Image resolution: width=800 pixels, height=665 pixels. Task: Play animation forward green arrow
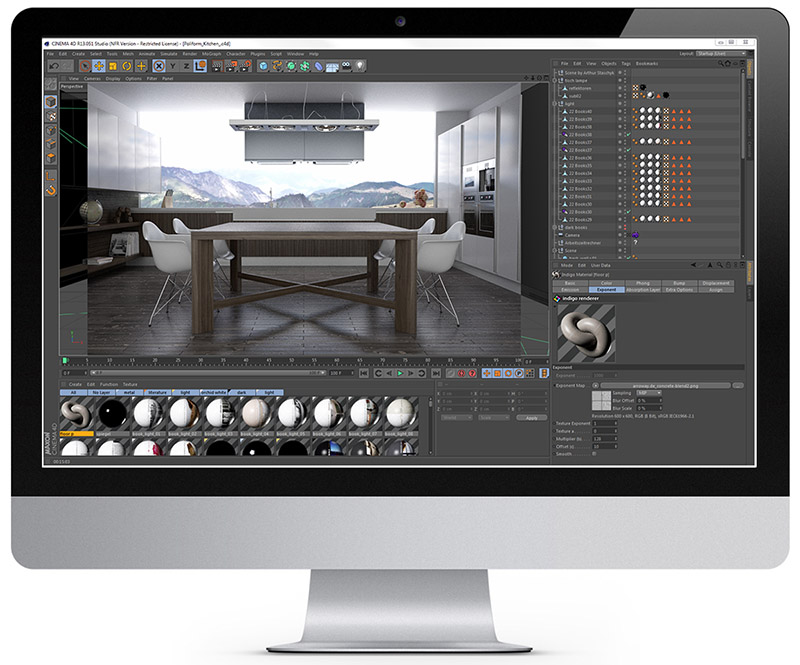coord(400,374)
